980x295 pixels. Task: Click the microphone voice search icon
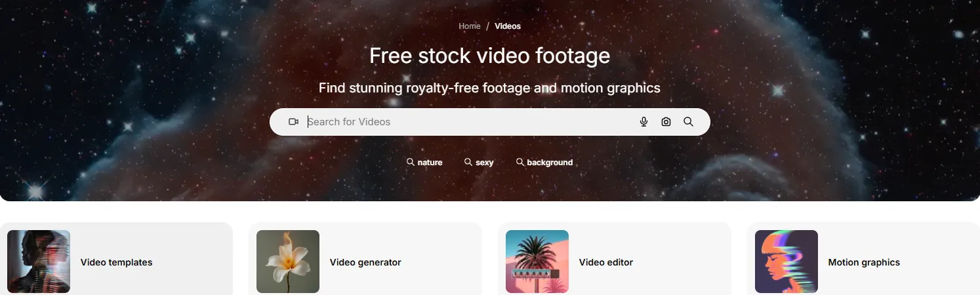pyautogui.click(x=643, y=122)
